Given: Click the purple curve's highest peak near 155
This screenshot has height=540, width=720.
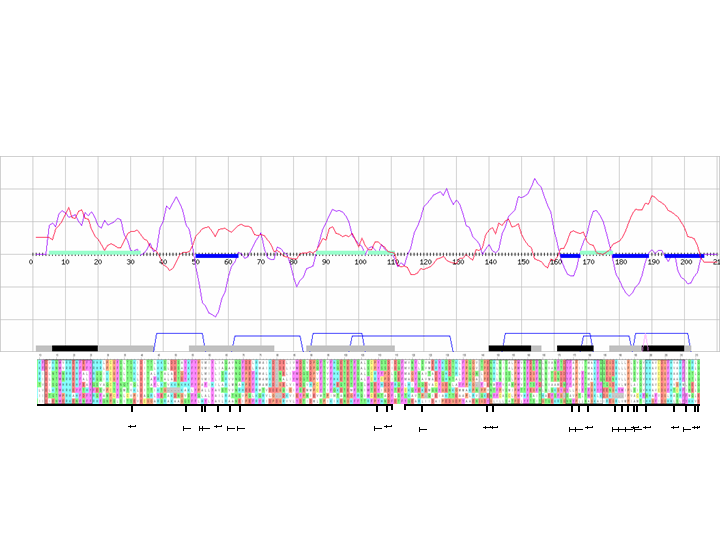Looking at the screenshot, I should coord(535,180).
